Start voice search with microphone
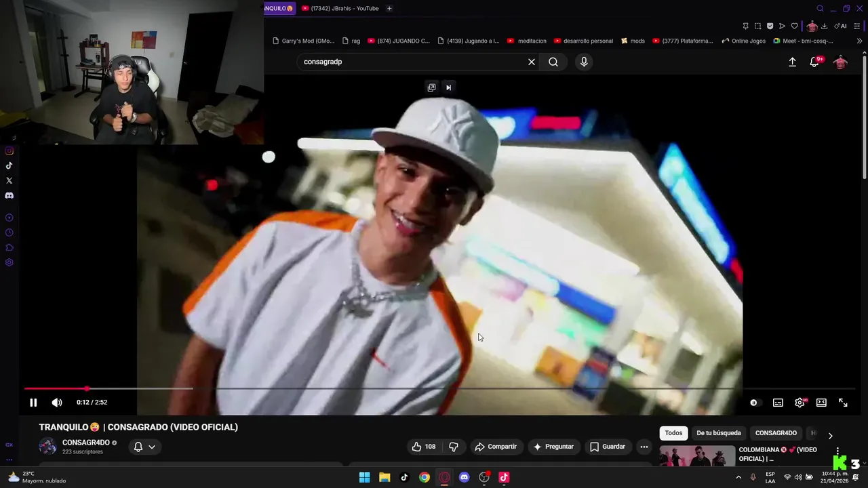The height and width of the screenshot is (488, 868). [x=584, y=62]
